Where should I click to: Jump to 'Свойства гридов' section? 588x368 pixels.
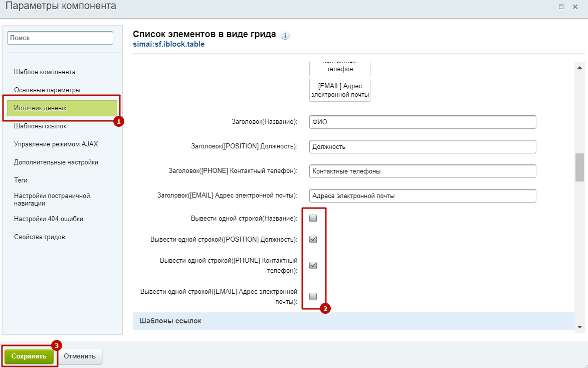[x=39, y=237]
